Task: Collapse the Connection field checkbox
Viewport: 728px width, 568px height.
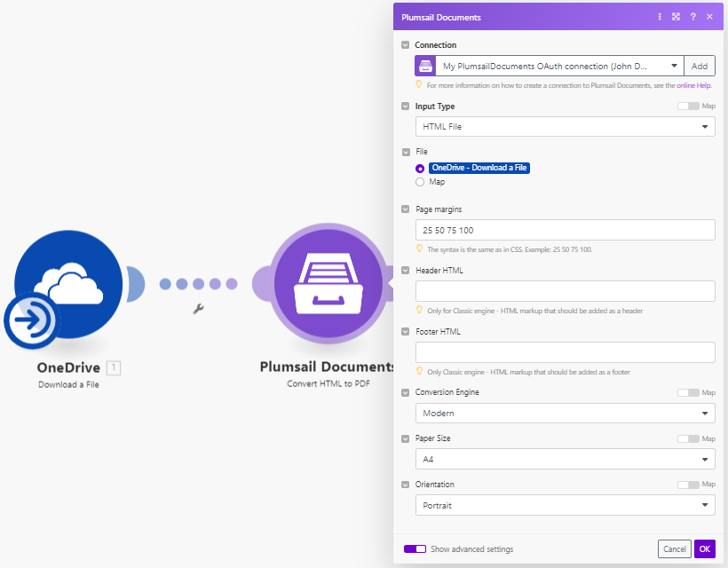Action: [406, 45]
